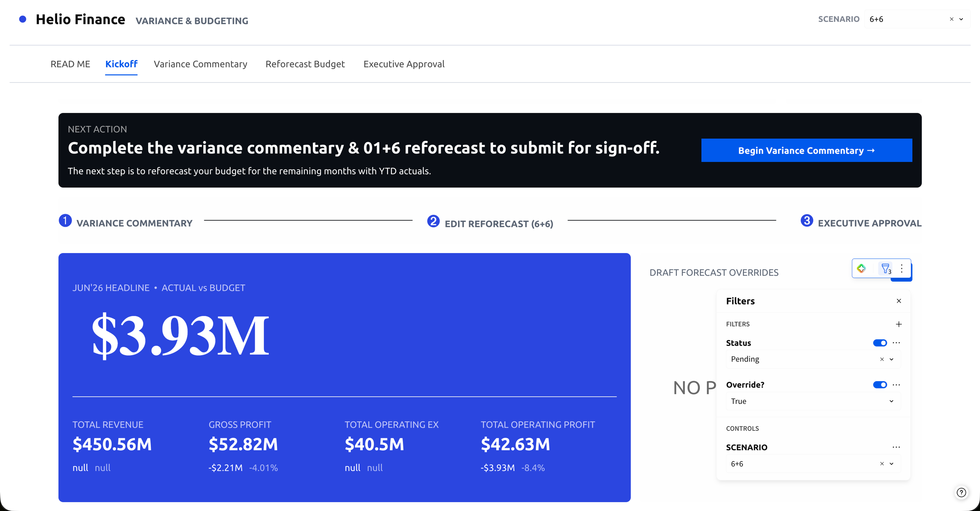Add a new filter with plus icon
The height and width of the screenshot is (511, 980).
point(899,324)
